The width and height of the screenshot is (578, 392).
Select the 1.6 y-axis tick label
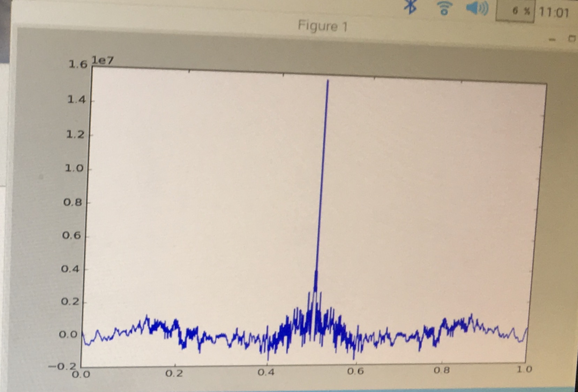(x=77, y=64)
